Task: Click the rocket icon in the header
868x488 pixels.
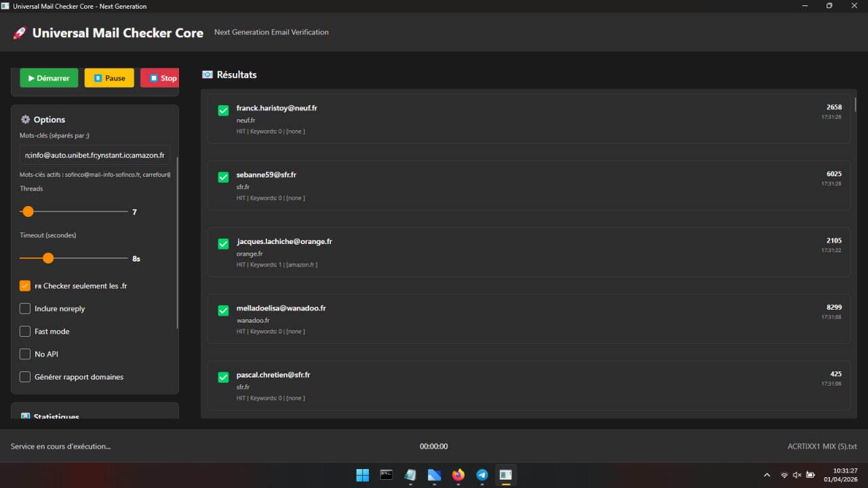Action: tap(20, 33)
